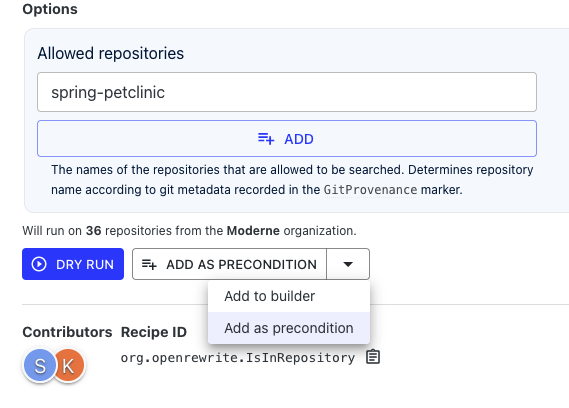569x408 pixels.
Task: Click the list-plus icon beside Add as Precondition
Action: click(149, 264)
